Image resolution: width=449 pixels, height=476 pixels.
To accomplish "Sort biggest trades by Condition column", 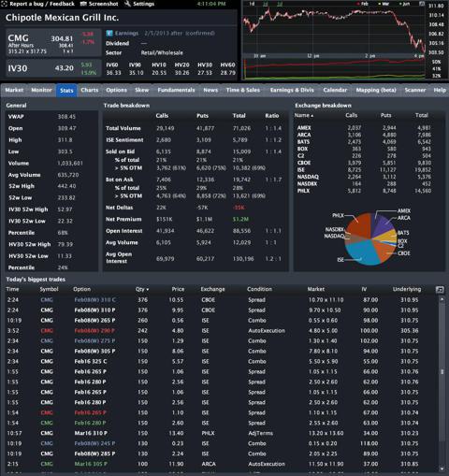I will coord(259,289).
